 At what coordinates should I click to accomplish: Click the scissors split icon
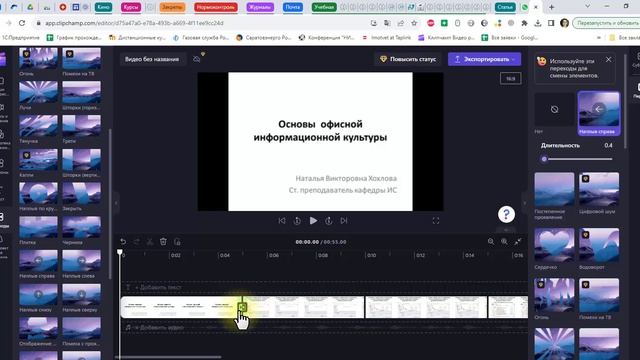click(x=150, y=242)
